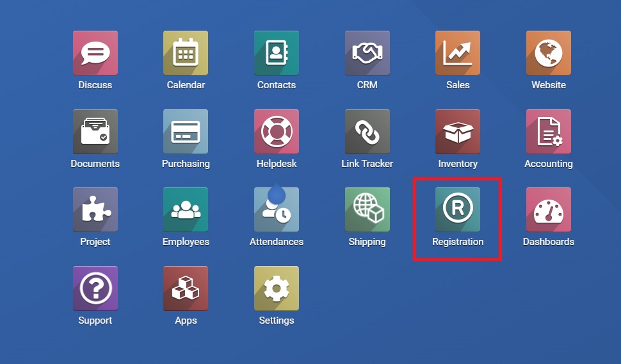Open the CRM handshake app

367,53
